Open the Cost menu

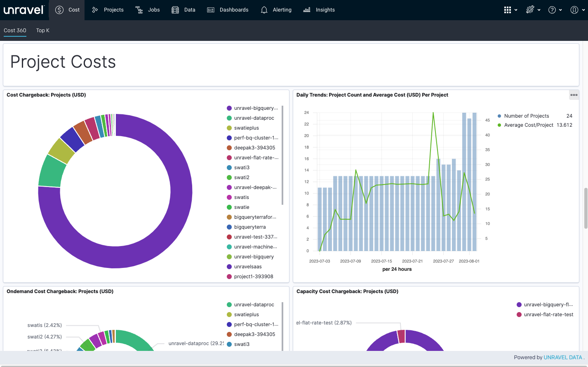pyautogui.click(x=67, y=10)
